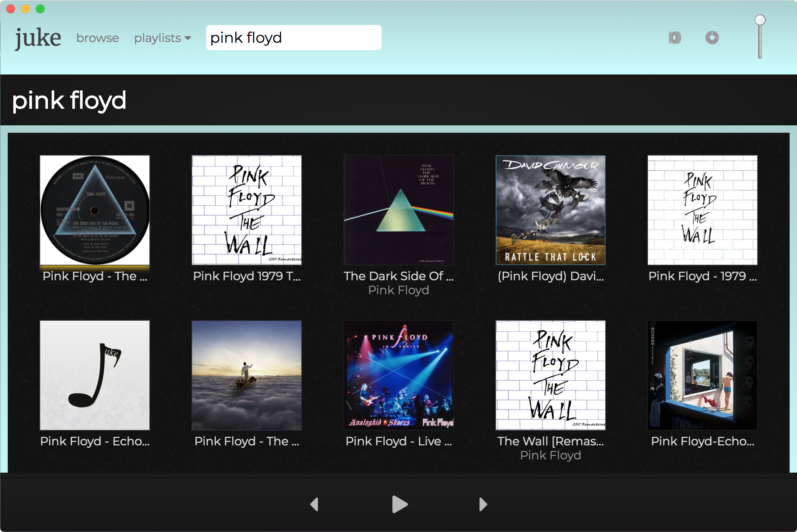Screen dimensions: 797x532
Task: Click the vertical volume slider knob
Action: point(760,20)
